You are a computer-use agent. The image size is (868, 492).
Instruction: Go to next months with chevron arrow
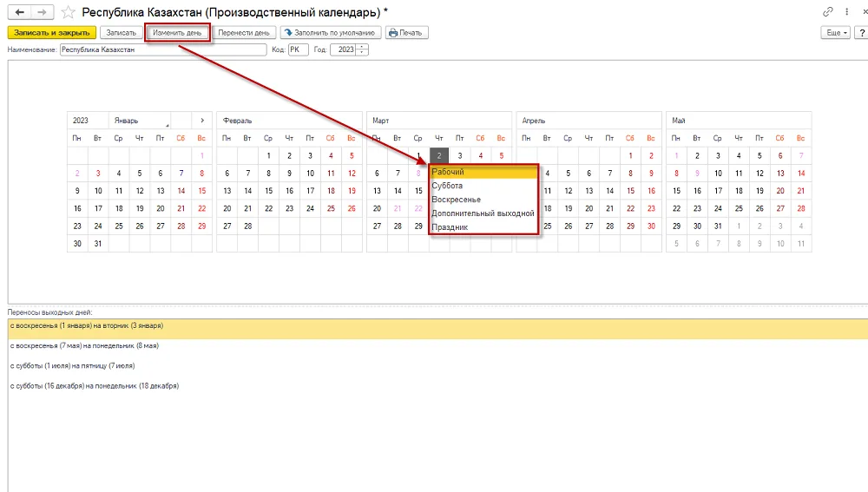(202, 121)
